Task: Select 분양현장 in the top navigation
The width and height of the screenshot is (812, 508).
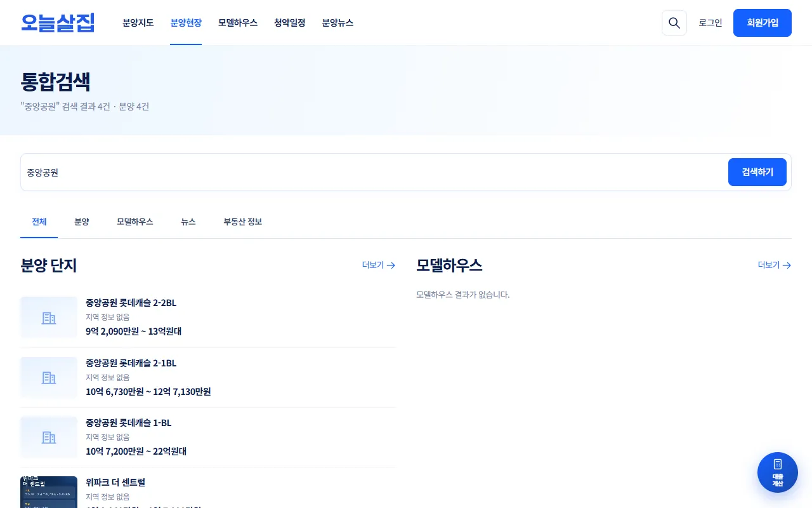Action: (186, 23)
